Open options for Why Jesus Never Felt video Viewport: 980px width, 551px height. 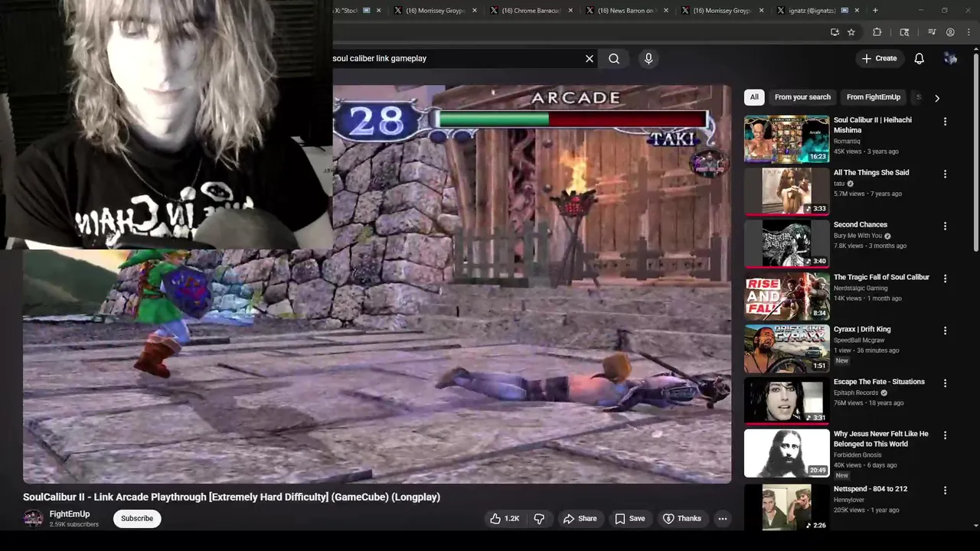[x=945, y=435]
